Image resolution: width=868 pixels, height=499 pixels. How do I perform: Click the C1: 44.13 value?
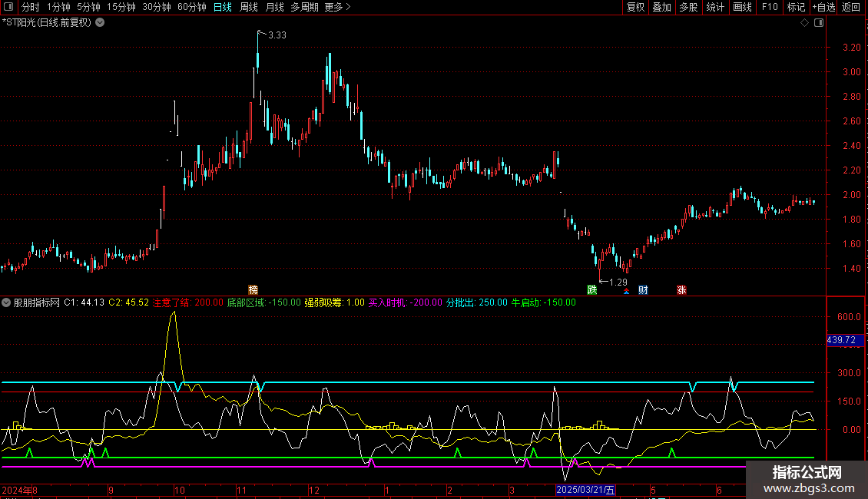pyautogui.click(x=84, y=302)
